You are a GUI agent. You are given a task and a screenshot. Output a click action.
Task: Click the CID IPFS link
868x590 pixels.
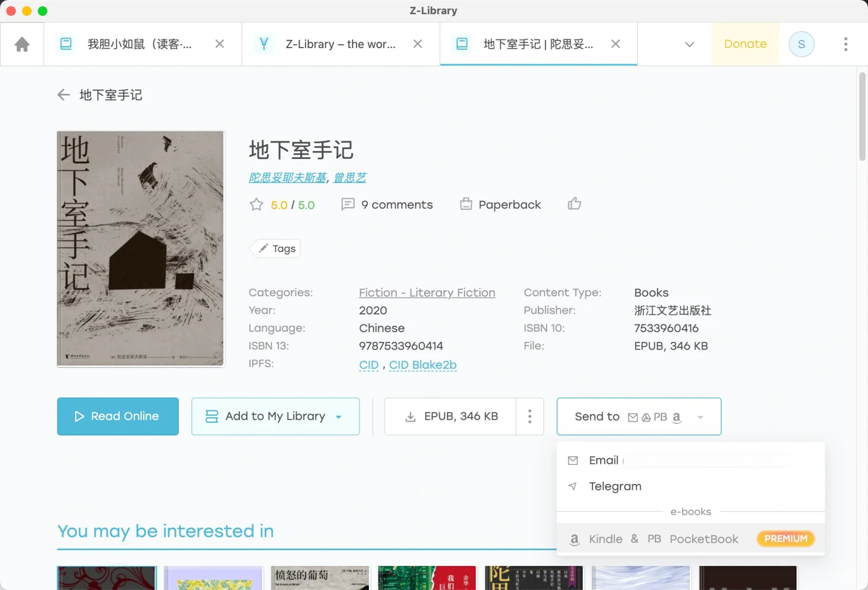pyautogui.click(x=369, y=365)
